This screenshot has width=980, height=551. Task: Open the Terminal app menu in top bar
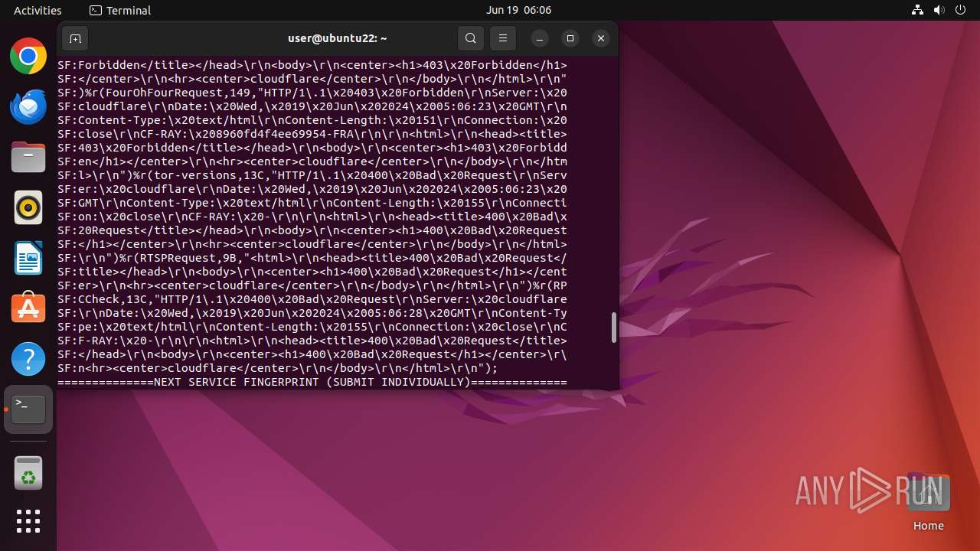[120, 10]
